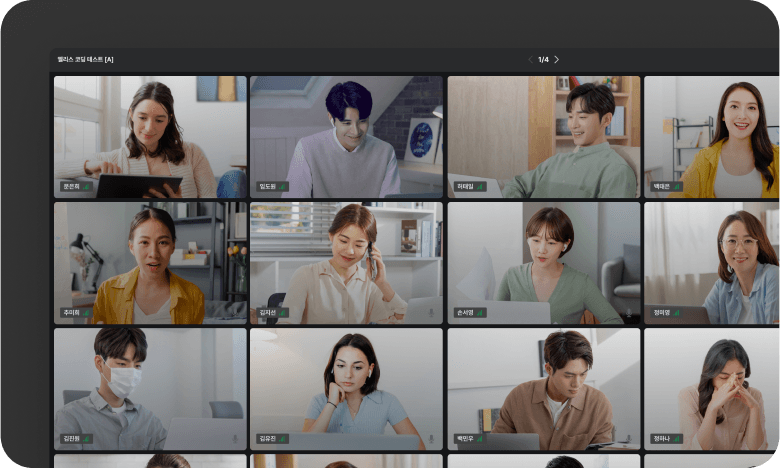This screenshot has width=780, height=468.
Task: Click signal icon beside 손서영 name
Action: point(480,312)
